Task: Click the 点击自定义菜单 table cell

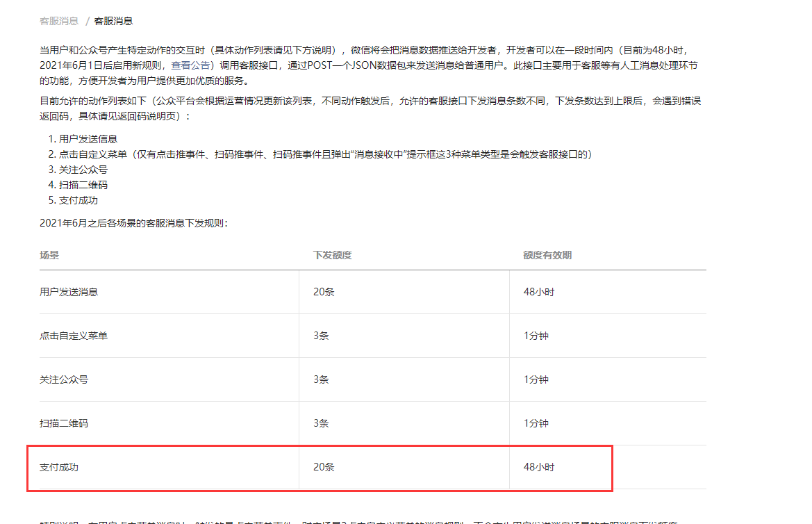Action: pyautogui.click(x=74, y=336)
